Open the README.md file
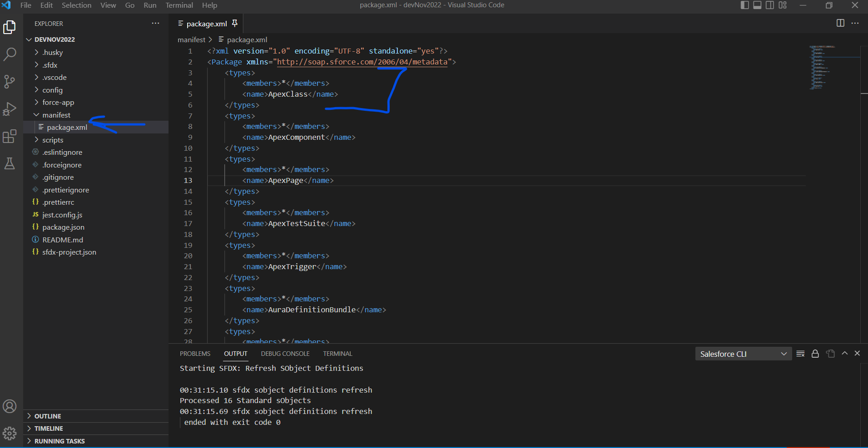The width and height of the screenshot is (868, 448). 96,240
